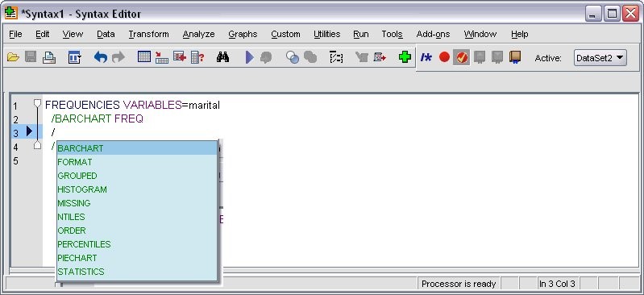
Task: Click the bookmark book icon
Action: 515,57
